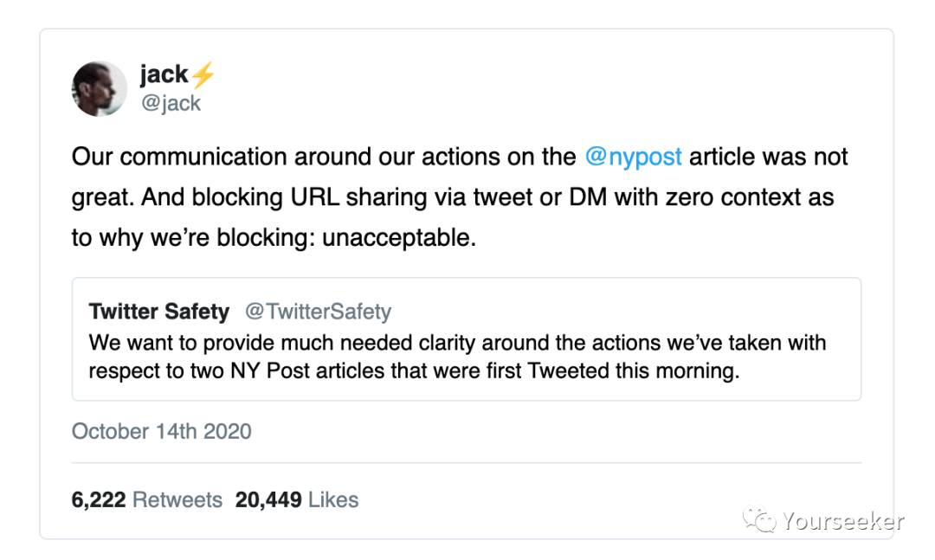View the 20,449 count of likes

pos(268,499)
